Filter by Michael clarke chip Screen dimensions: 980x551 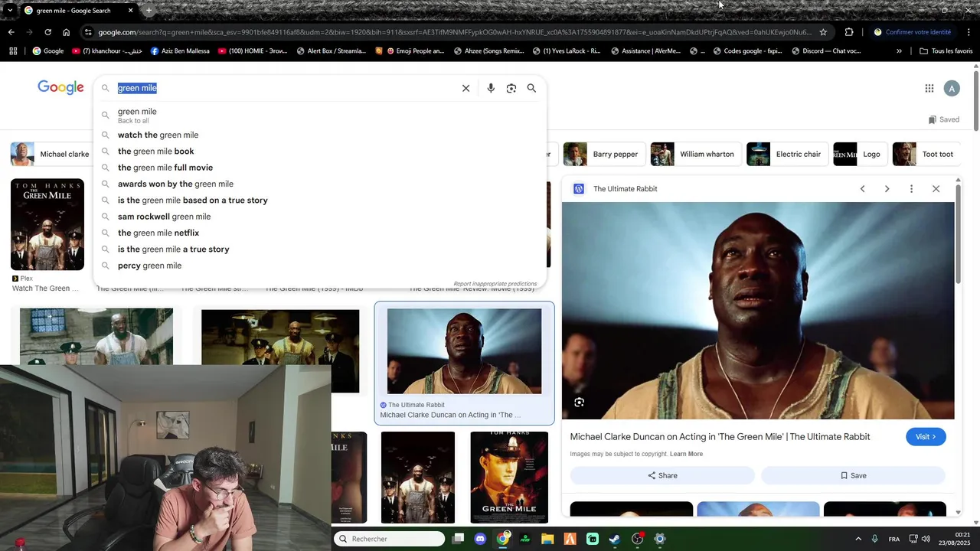click(x=51, y=154)
